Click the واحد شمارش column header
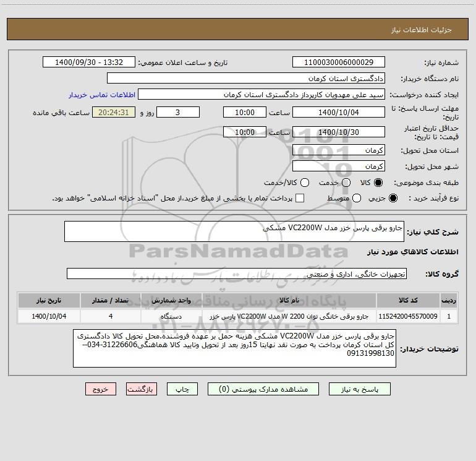Image resolution: width=476 pixels, height=461 pixels. click(171, 300)
